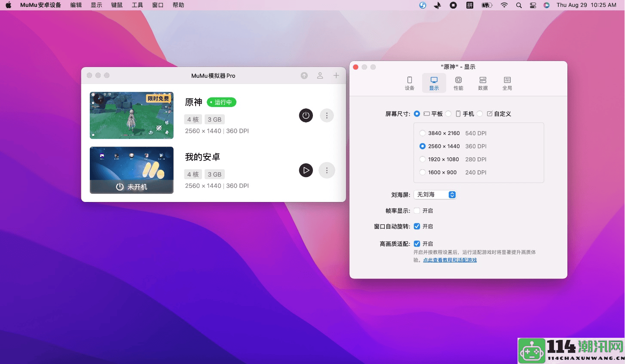Open the 点此查看教程和适配游戏 link
This screenshot has width=625, height=364.
450,260
